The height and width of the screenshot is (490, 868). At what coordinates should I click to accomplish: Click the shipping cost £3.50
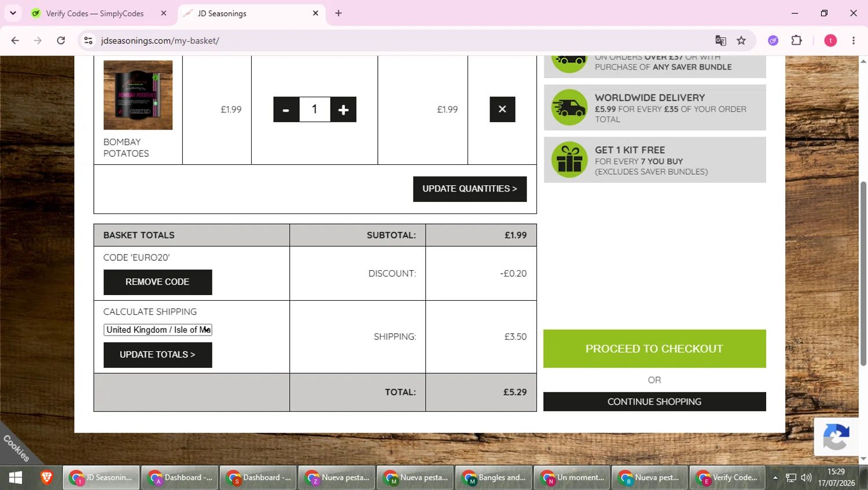(516, 337)
